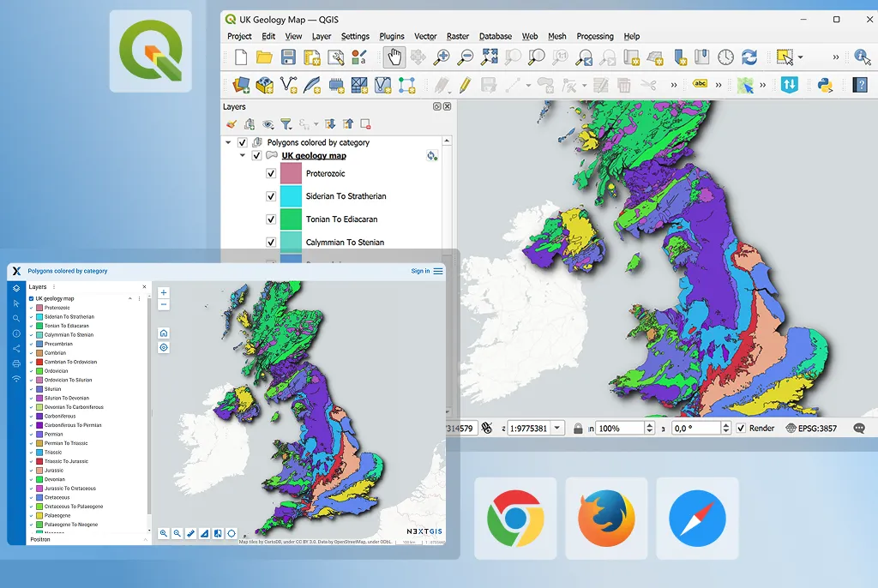The height and width of the screenshot is (588, 878).
Task: Toggle the Render checkbox in status bar
Action: coord(741,429)
